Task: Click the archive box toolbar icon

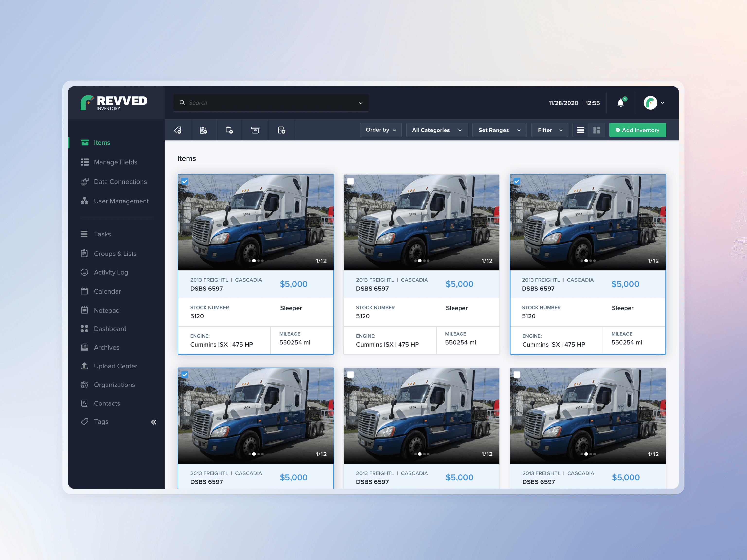Action: pos(255,130)
